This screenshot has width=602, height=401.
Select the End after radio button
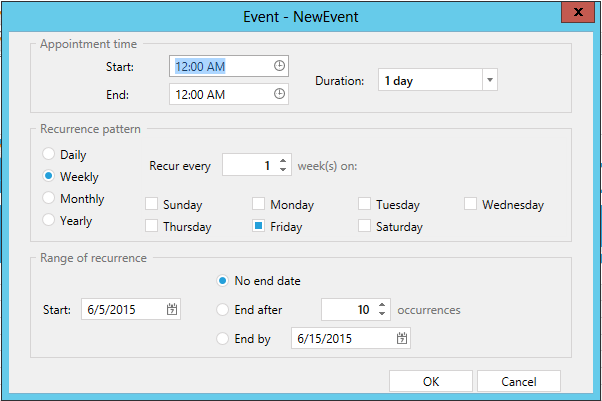(223, 310)
